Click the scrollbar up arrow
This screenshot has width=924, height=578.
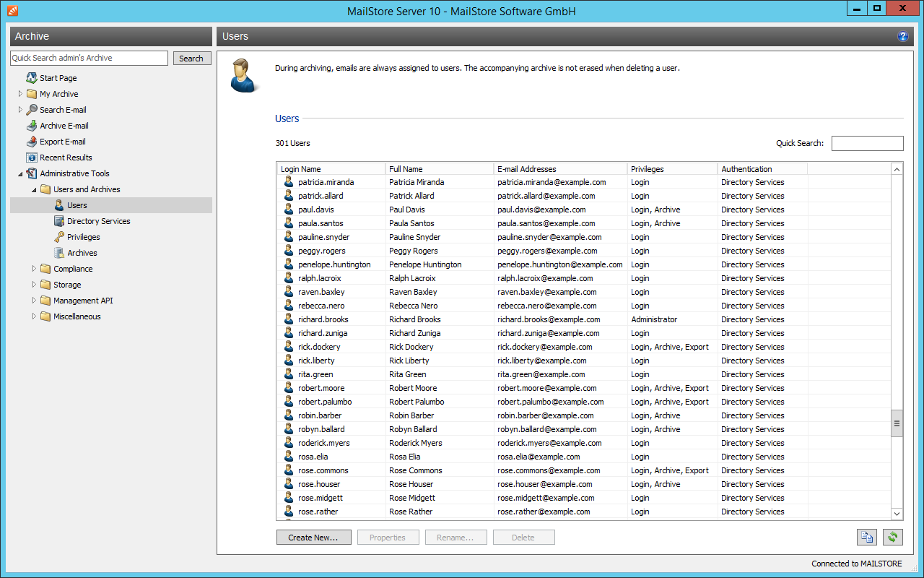pos(897,169)
